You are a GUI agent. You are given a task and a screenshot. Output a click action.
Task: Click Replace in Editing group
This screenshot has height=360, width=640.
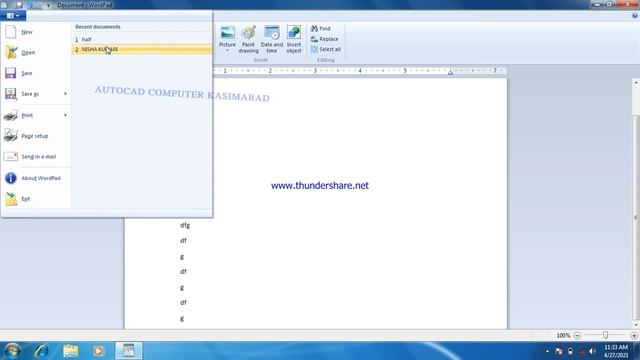(x=324, y=39)
